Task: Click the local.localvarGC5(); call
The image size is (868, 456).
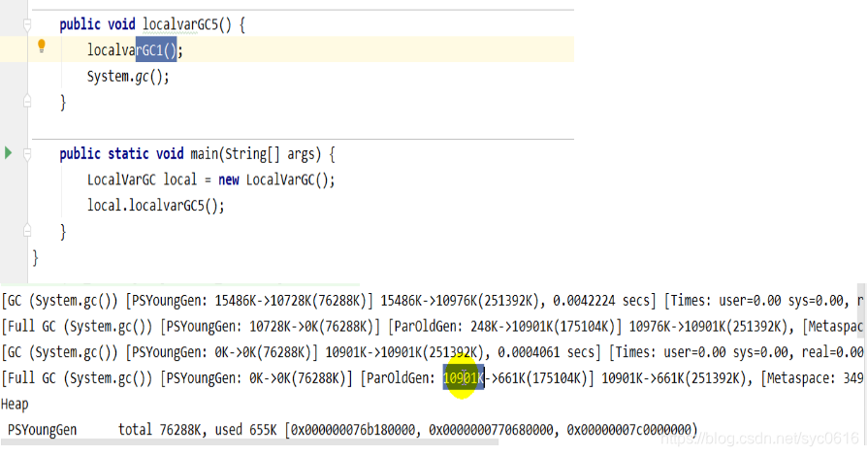Action: 155,206
